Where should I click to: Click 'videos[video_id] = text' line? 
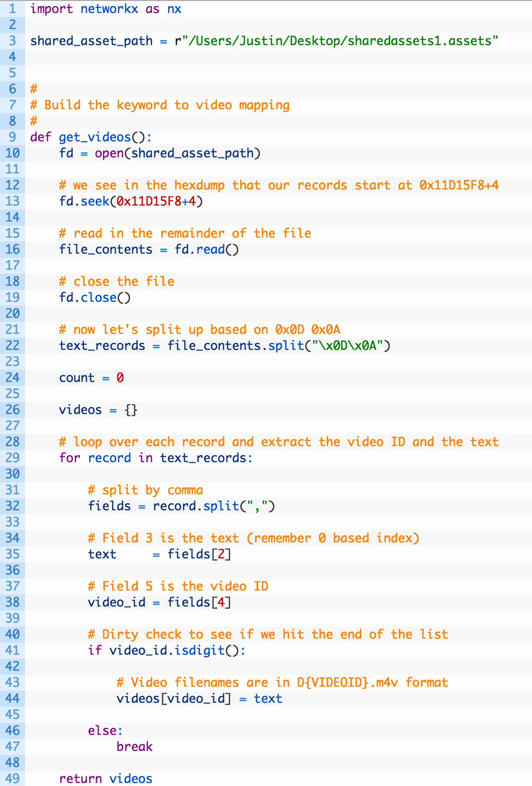coord(199,699)
